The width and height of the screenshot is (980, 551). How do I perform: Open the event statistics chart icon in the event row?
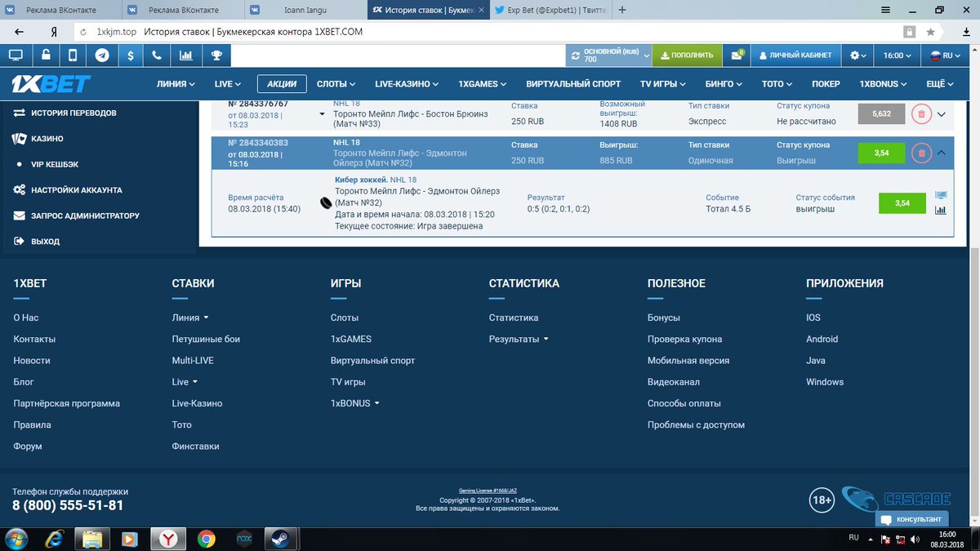941,210
